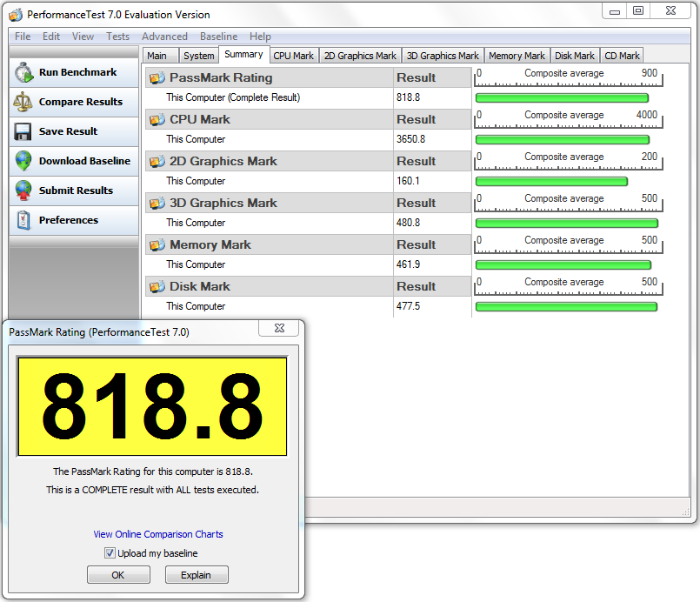Select the 2D Graphics result 160.1
This screenshot has height=602, width=700.
coord(408,181)
